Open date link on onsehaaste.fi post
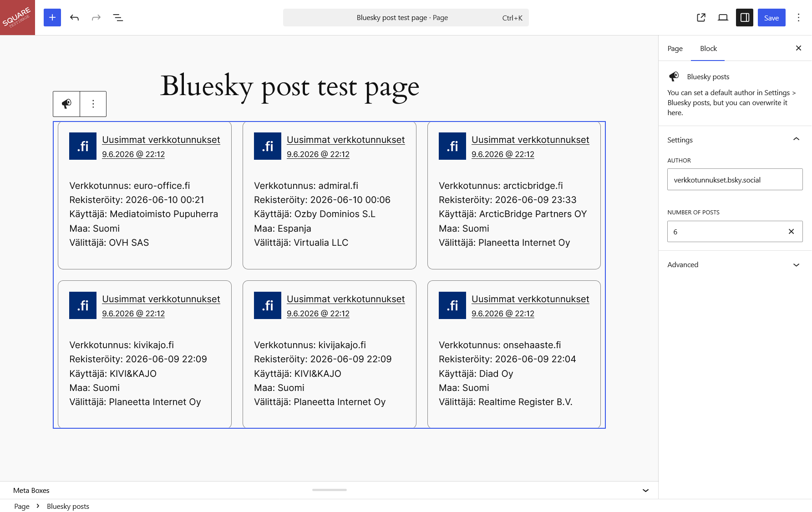Image resolution: width=812 pixels, height=512 pixels. click(x=503, y=314)
